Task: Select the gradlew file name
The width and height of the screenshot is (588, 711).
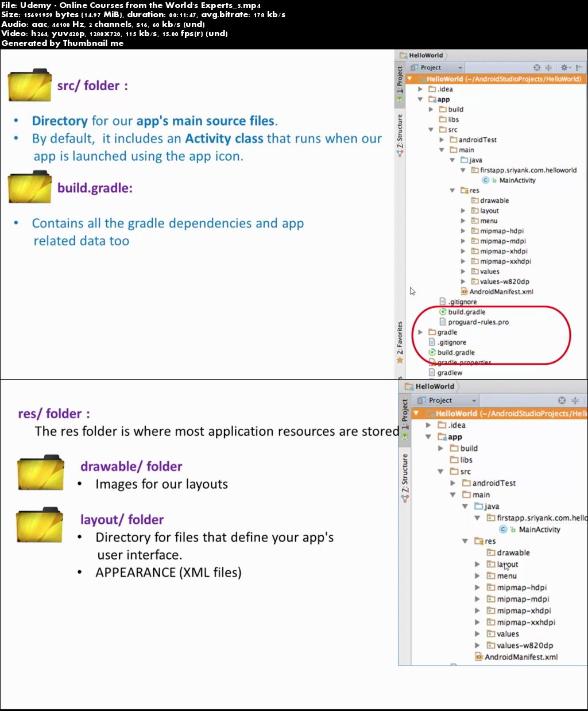Action: [x=450, y=373]
